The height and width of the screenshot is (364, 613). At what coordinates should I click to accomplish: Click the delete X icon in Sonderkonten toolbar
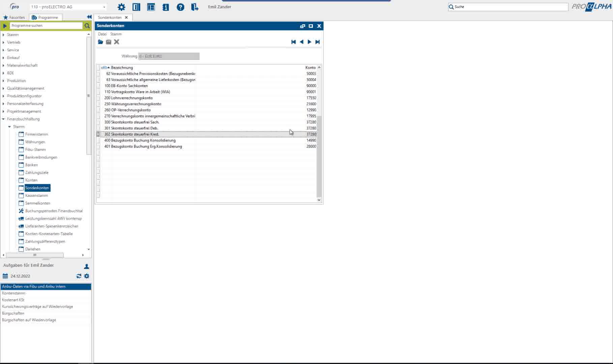coord(117,42)
